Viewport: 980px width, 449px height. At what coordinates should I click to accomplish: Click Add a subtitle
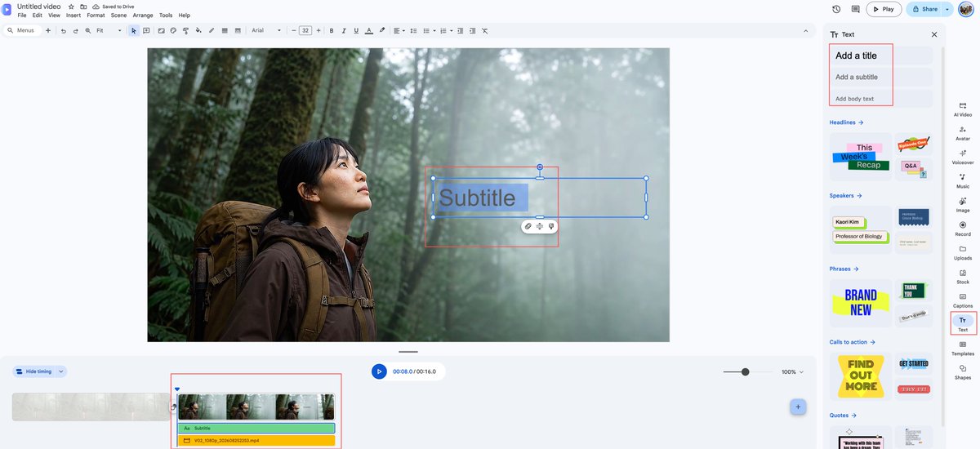click(x=881, y=77)
